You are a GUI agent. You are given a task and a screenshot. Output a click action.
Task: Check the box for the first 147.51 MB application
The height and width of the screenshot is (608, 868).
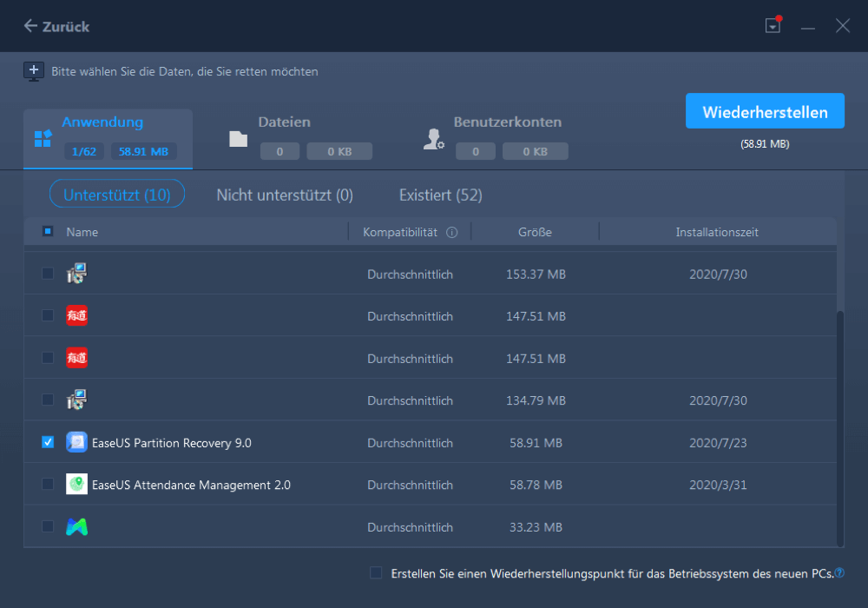coord(48,315)
